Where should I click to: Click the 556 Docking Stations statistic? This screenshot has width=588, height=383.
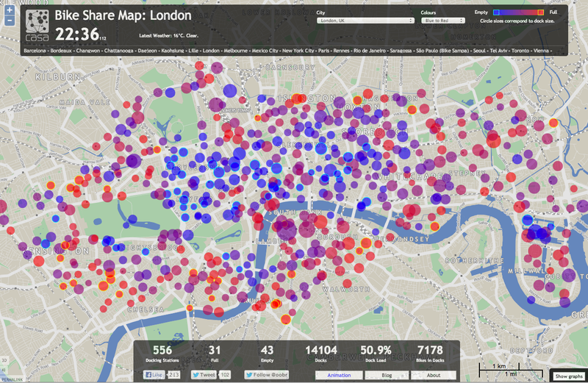point(162,354)
